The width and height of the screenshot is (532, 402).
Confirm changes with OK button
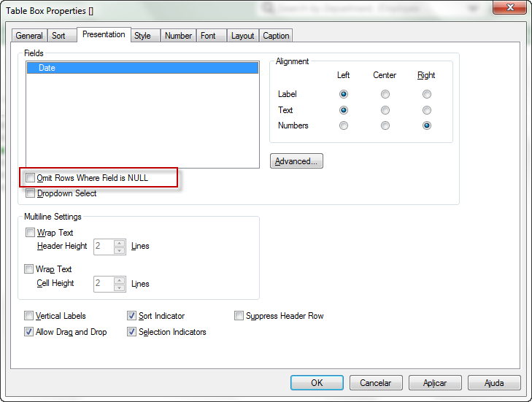pyautogui.click(x=317, y=382)
